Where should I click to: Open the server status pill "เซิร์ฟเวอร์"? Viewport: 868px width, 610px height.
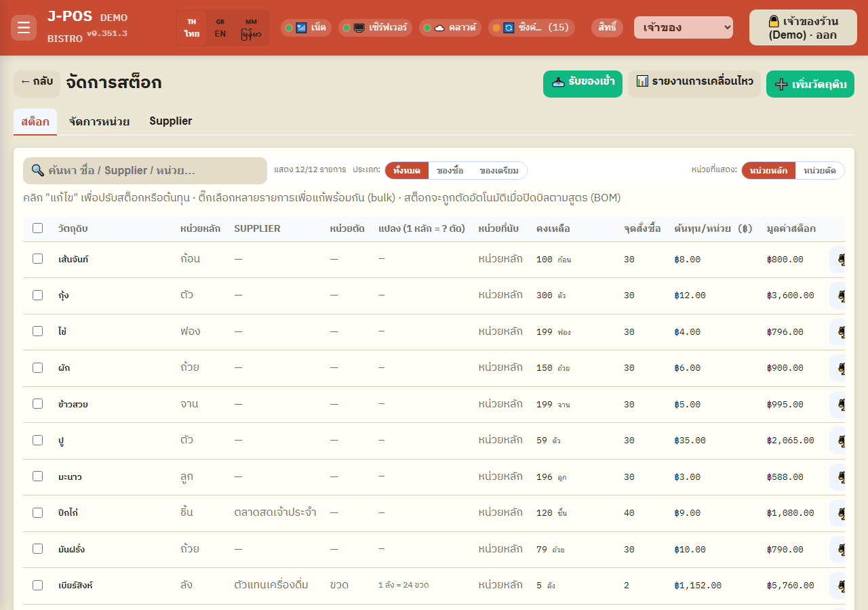point(375,28)
